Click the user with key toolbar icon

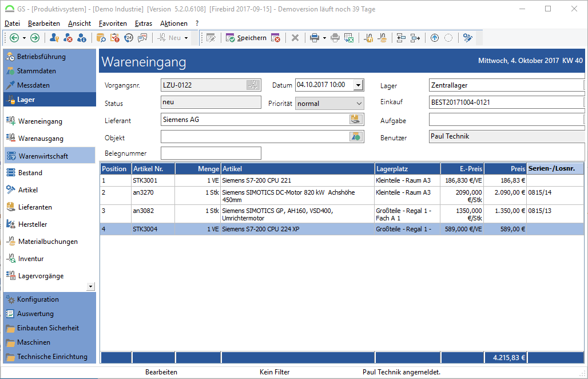point(54,38)
